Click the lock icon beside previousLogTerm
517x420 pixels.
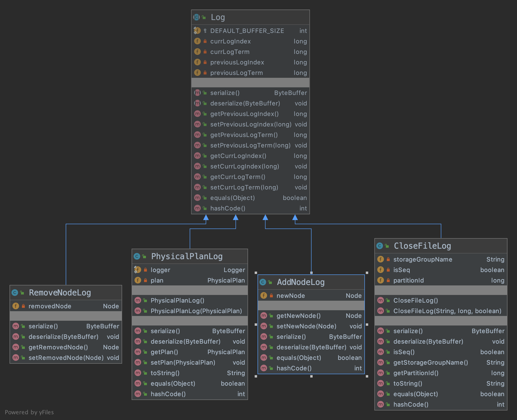click(205, 73)
